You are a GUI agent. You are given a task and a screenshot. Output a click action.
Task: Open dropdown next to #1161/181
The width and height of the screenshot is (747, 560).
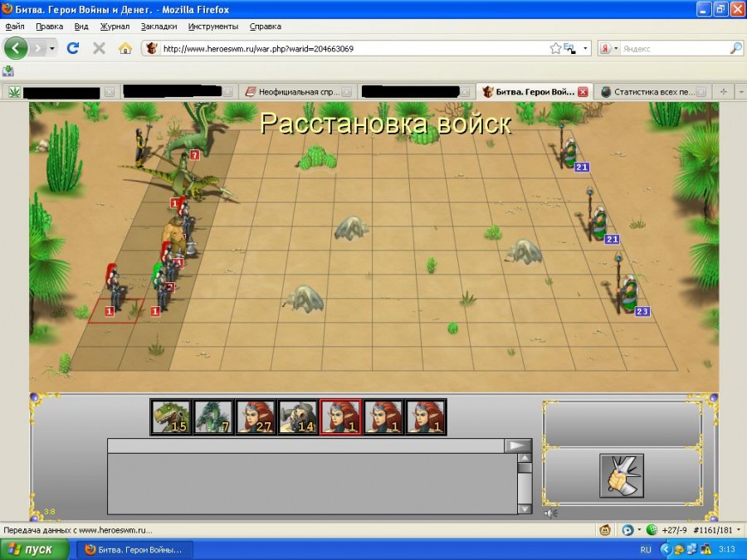(x=739, y=530)
